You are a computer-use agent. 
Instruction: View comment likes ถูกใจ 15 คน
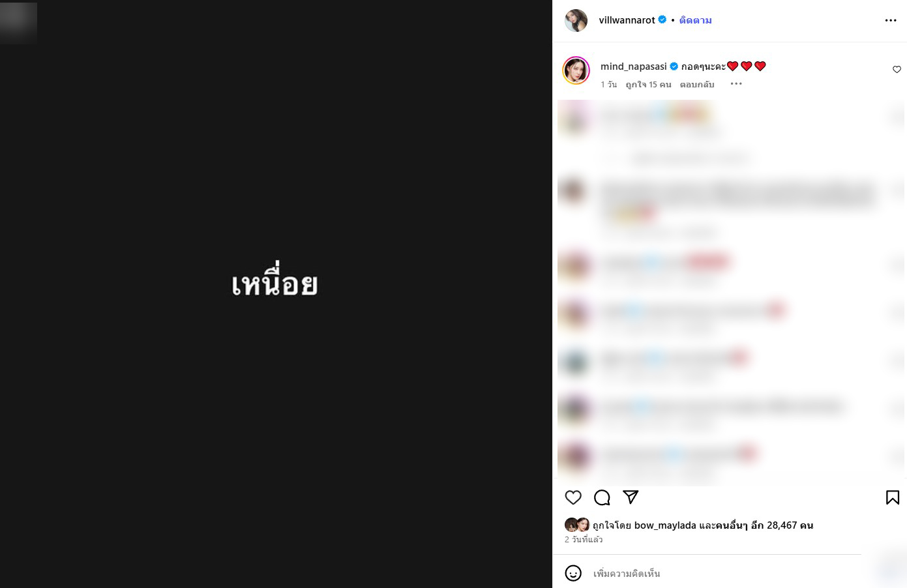click(648, 84)
